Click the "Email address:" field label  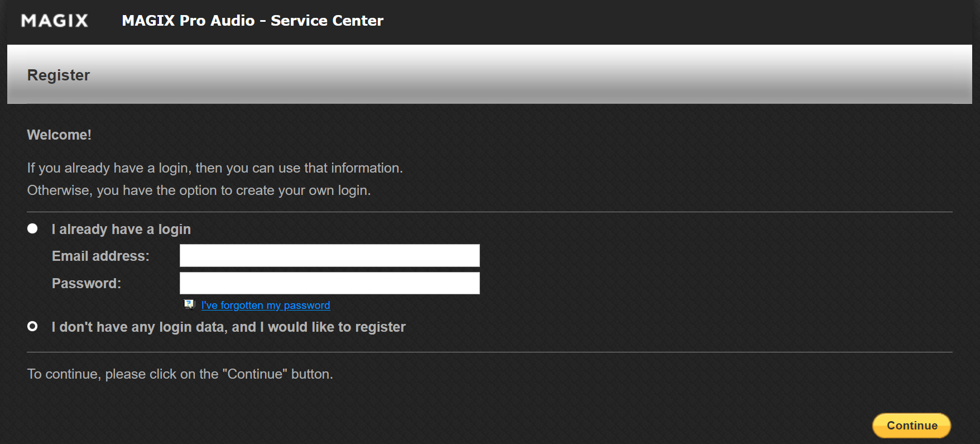pyautogui.click(x=100, y=256)
